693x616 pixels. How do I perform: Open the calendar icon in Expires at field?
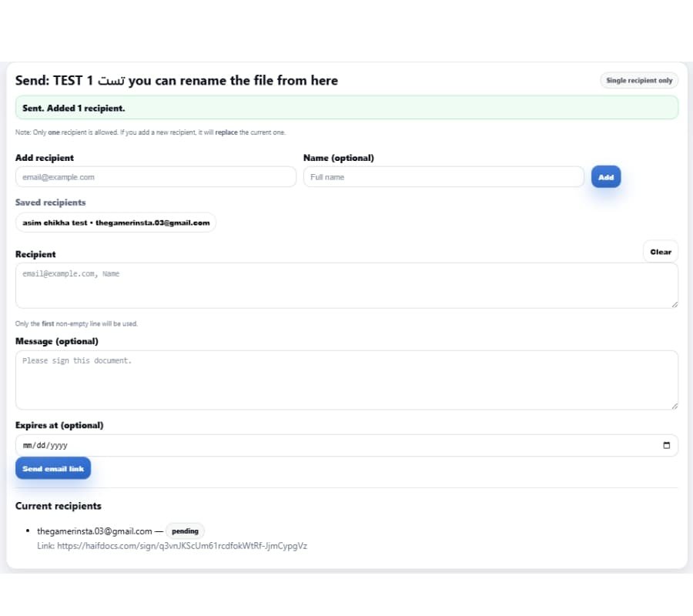pyautogui.click(x=667, y=445)
